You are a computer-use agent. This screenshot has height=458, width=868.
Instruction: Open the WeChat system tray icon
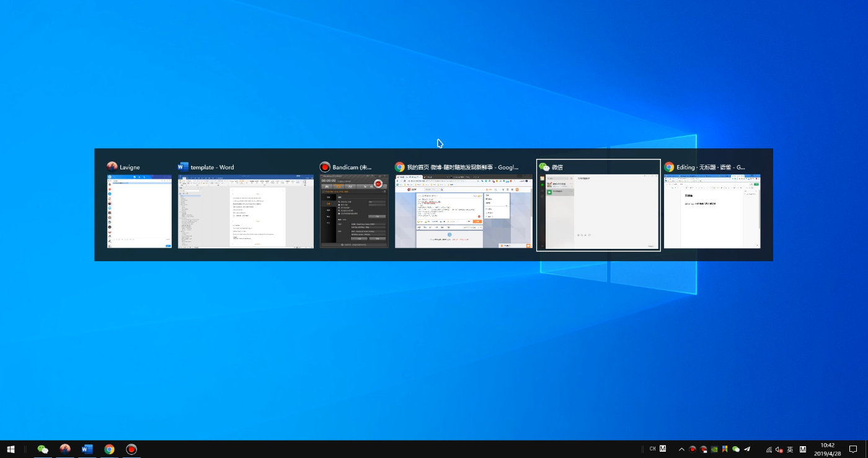736,449
